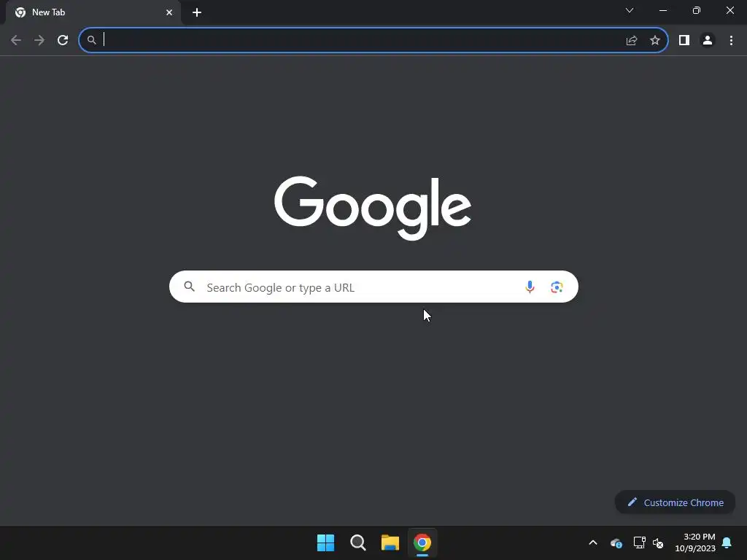Bookmark this tab with the star icon
This screenshot has width=747, height=560.
tap(655, 41)
